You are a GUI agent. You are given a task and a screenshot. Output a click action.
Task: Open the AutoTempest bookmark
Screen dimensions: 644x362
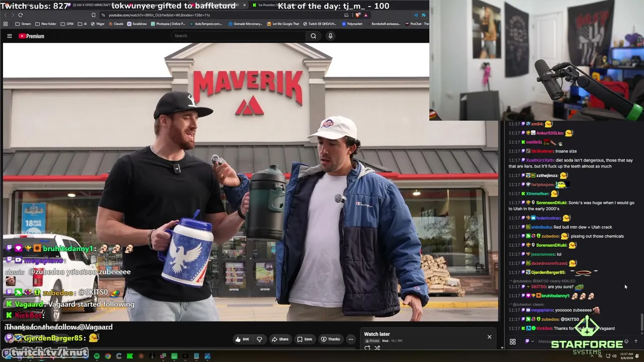[205, 24]
